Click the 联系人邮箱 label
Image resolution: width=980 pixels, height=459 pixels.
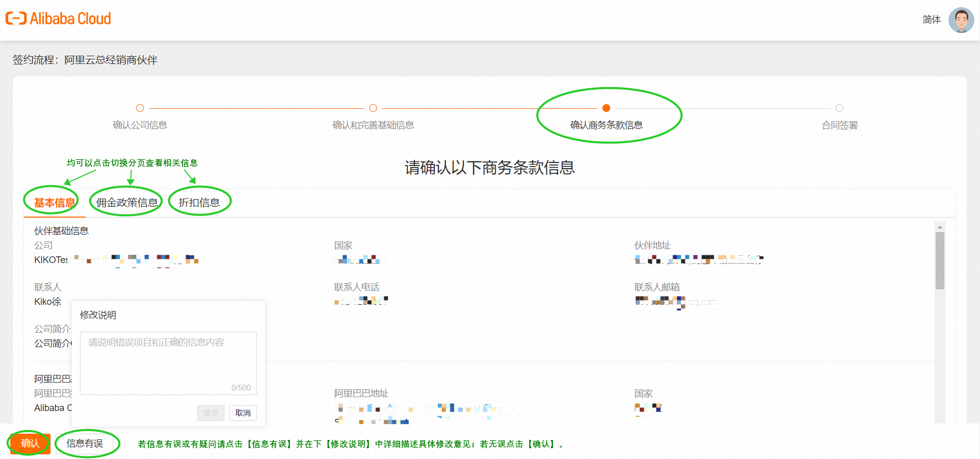tap(657, 287)
